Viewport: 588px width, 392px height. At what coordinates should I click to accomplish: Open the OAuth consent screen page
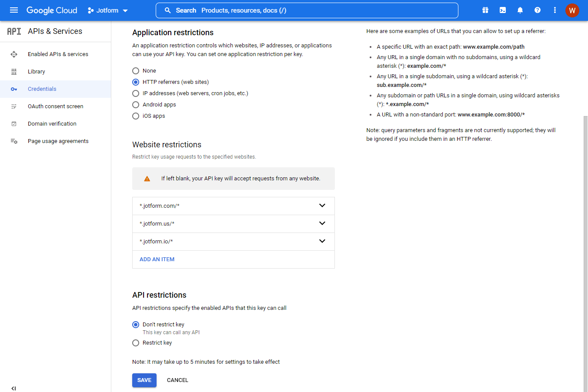(55, 106)
